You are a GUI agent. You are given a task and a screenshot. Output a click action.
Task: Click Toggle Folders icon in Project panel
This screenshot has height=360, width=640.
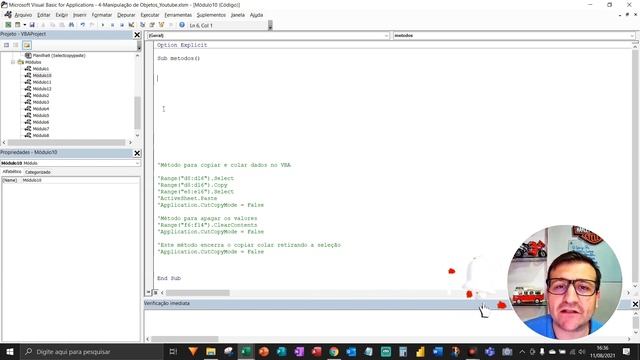pos(27,45)
